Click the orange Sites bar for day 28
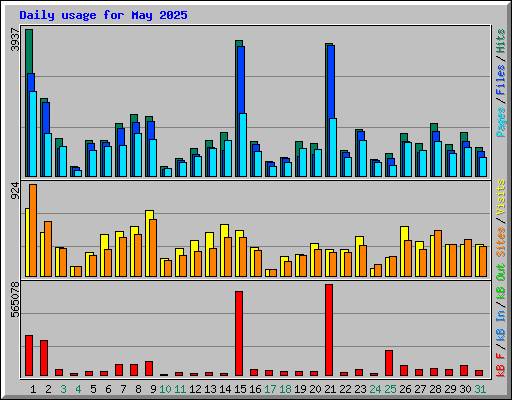Screen dimensions: 512x400 click(x=438, y=253)
